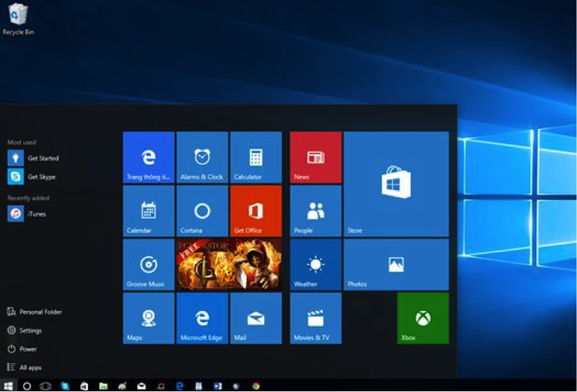
Task: Open the Movies & TV tile
Action: pos(316,318)
